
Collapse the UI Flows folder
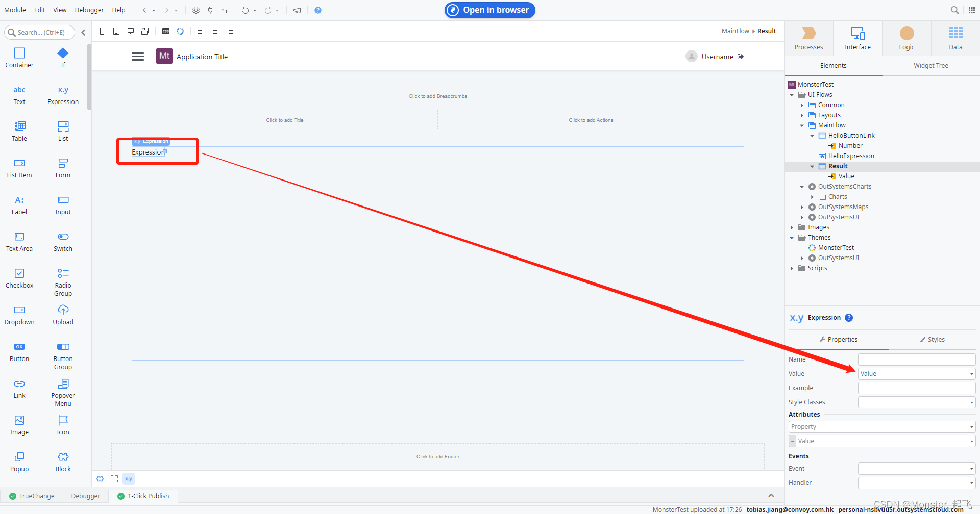(792, 95)
